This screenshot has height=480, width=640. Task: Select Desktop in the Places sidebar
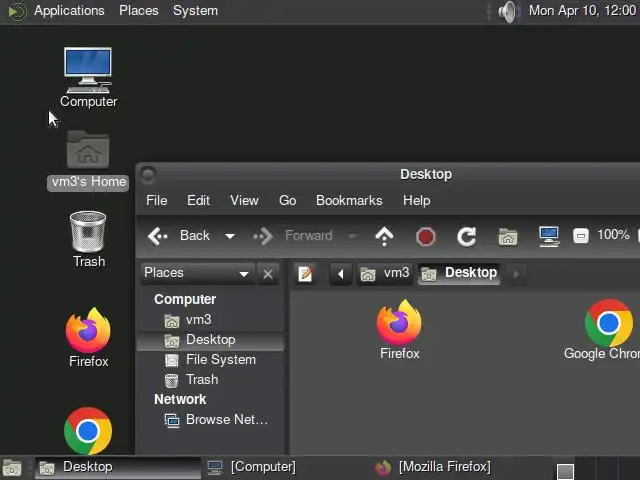pos(211,340)
